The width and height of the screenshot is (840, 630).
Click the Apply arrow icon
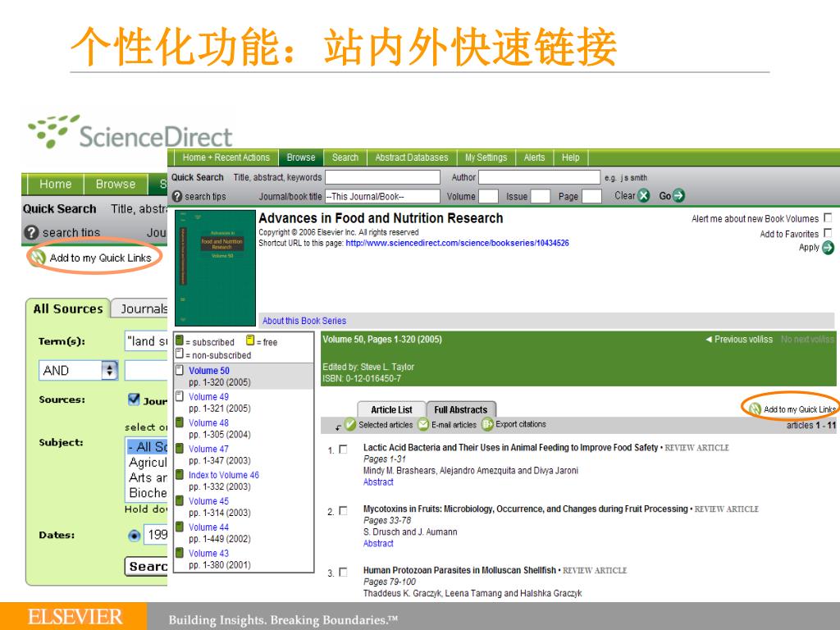[828, 248]
